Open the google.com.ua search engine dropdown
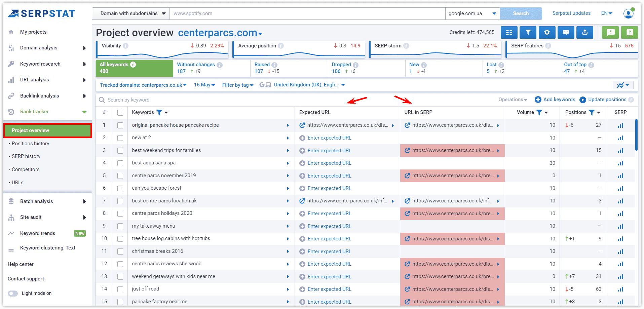Viewport: 644px width, 309px height. click(x=472, y=13)
